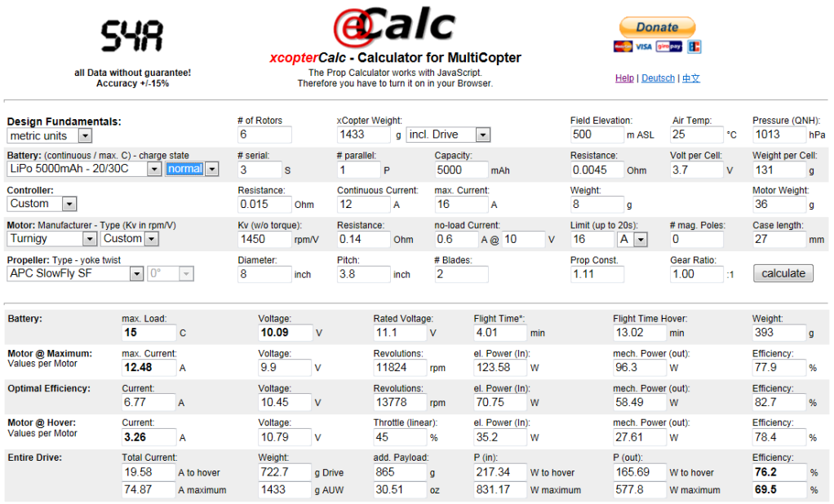834x504 pixels.
Task: Open the charge state normal dropdown
Action: coord(193,169)
